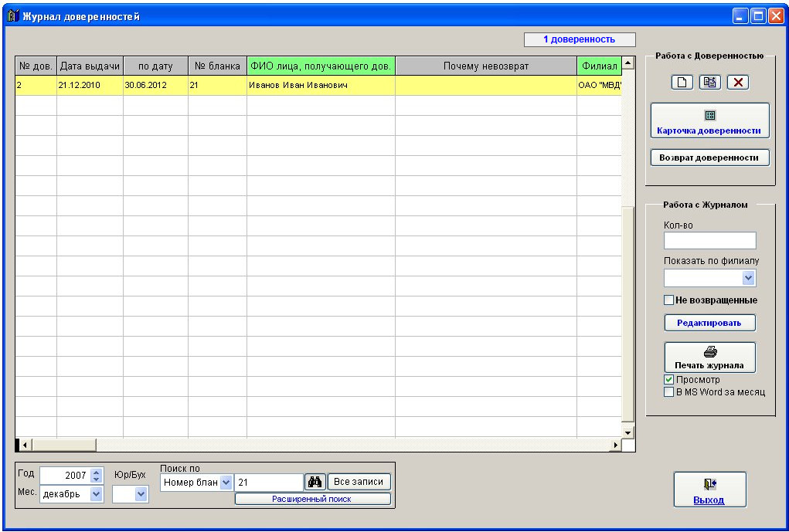Screen dimensions: 789x532
Task: Minimize the Журнал доверенностей window
Action: (740, 16)
